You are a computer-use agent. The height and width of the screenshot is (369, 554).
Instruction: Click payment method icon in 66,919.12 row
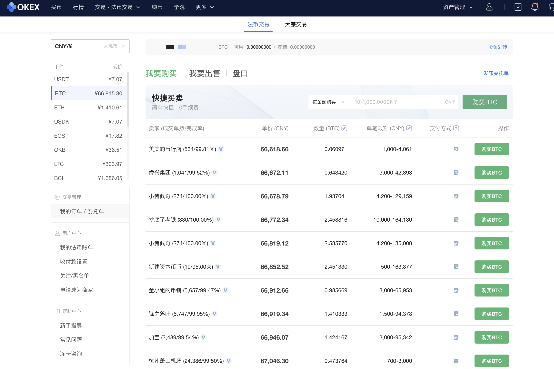[x=456, y=243]
